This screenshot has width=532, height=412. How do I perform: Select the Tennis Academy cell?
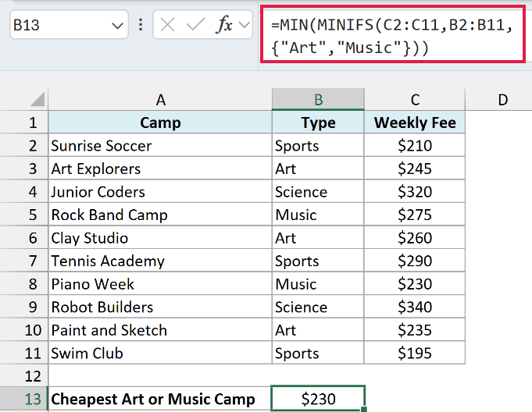point(160,261)
